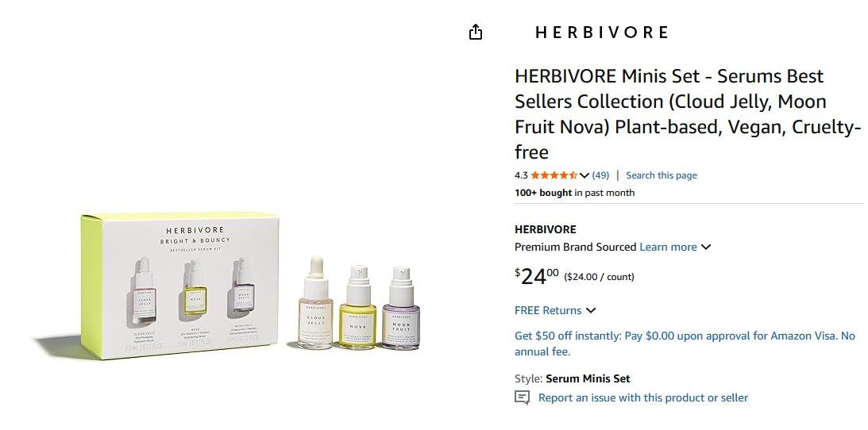The height and width of the screenshot is (430, 868).
Task: Click the Search this page link
Action: click(662, 175)
